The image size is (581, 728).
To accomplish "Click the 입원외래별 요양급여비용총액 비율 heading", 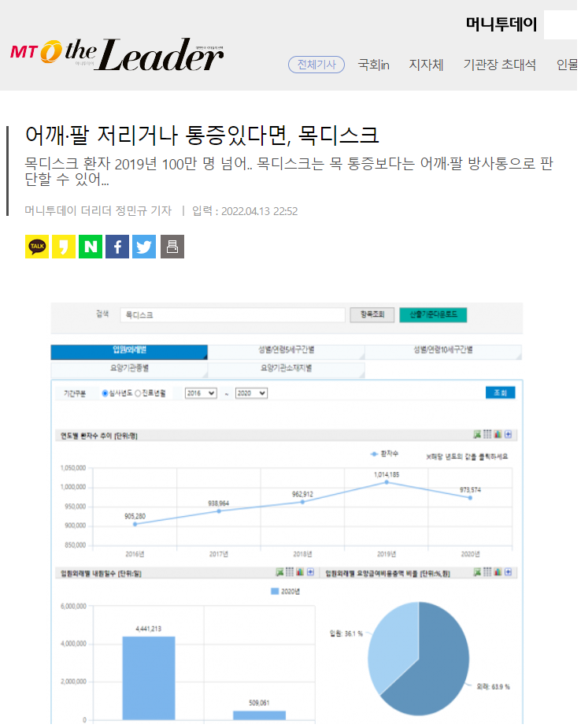I will click(x=387, y=574).
